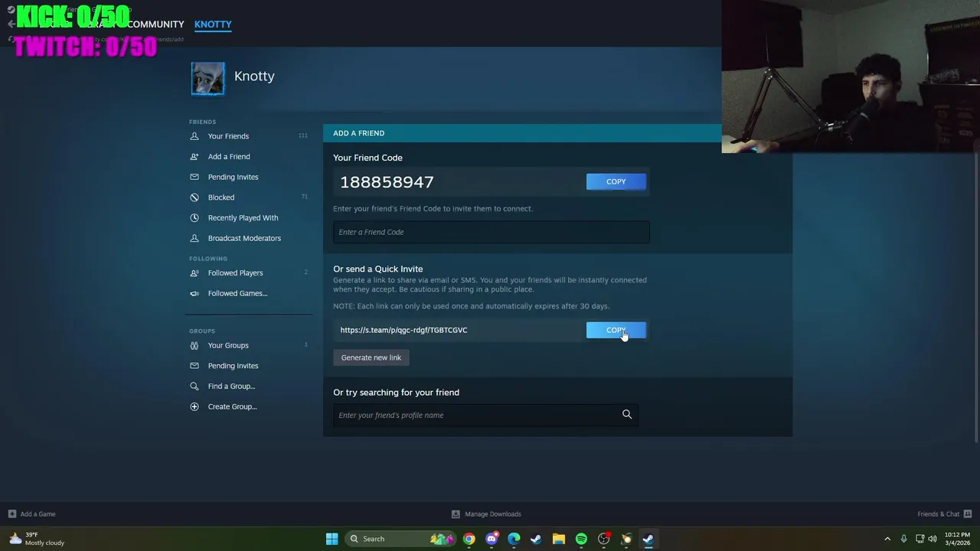The width and height of the screenshot is (980, 551).
Task: Go back with the Steam back arrow
Action: (11, 24)
